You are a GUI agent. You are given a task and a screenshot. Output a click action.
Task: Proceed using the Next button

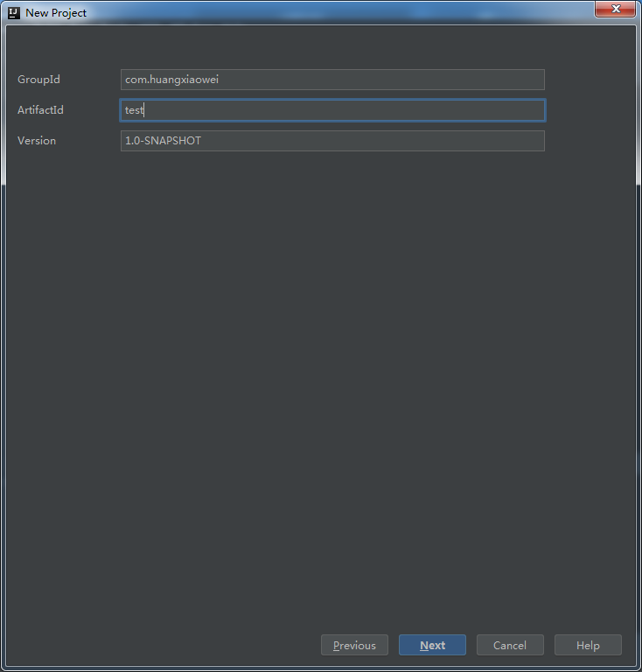432,645
